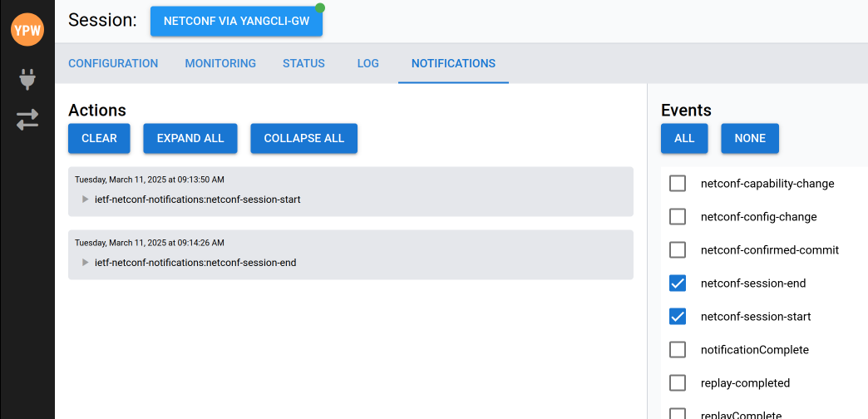Click the green session status dot

point(320,8)
